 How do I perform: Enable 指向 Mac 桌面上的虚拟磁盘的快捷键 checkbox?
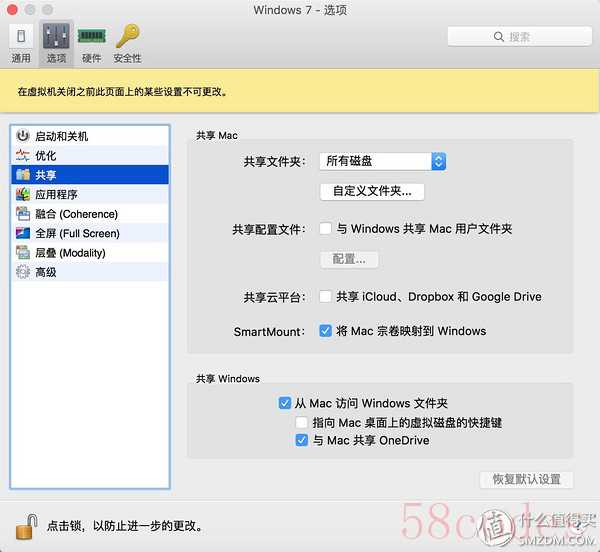point(302,422)
